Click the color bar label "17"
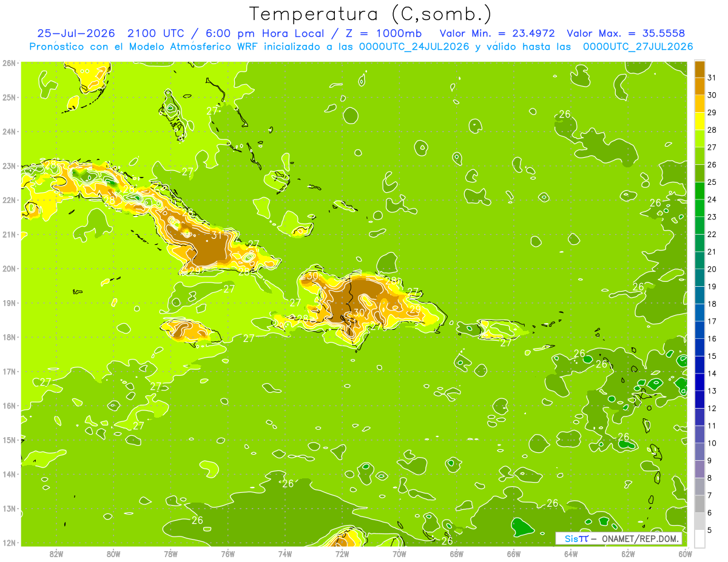The width and height of the screenshot is (728, 562). [712, 321]
